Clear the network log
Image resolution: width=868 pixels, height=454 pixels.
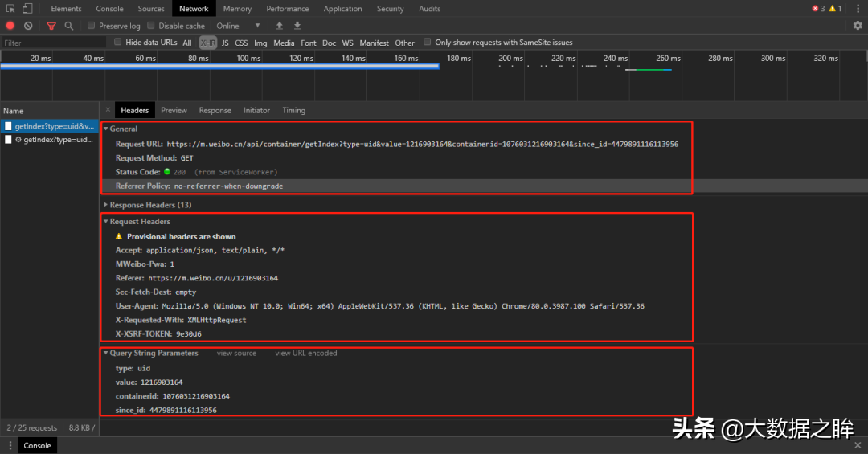(28, 26)
